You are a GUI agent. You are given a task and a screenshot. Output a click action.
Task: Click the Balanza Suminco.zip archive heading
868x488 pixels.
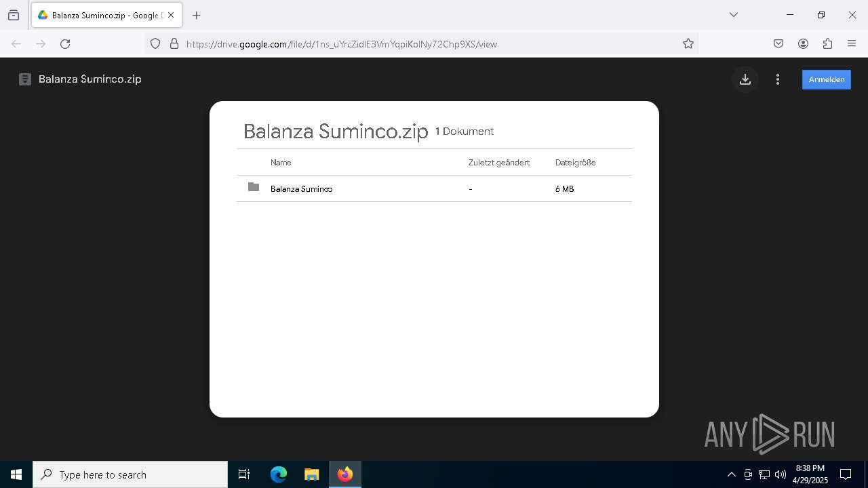click(336, 131)
